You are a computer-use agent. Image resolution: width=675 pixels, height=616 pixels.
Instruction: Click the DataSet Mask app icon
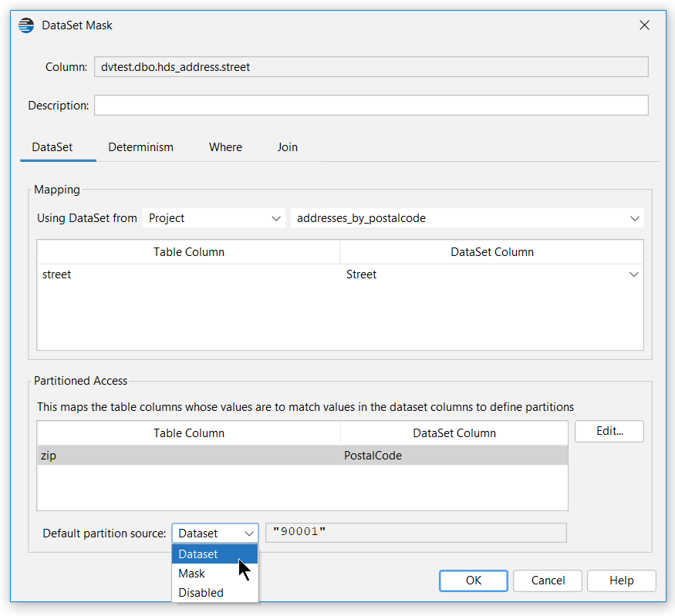pyautogui.click(x=26, y=25)
